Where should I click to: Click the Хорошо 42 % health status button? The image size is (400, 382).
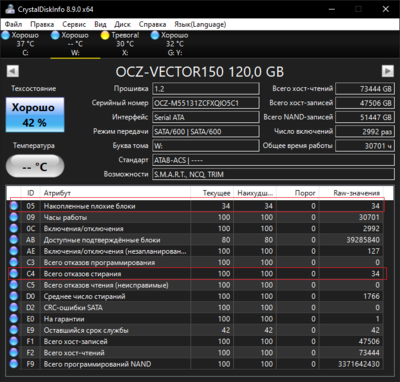(35, 115)
